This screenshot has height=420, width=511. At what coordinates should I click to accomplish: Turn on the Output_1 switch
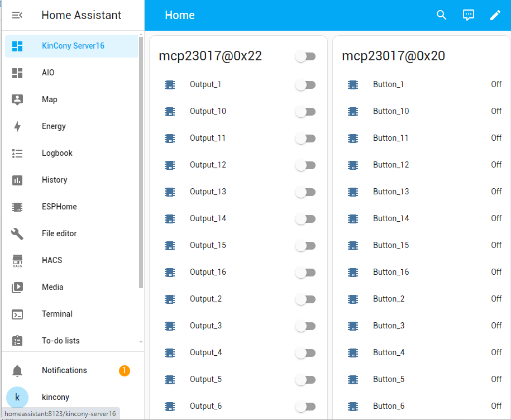pyautogui.click(x=305, y=85)
